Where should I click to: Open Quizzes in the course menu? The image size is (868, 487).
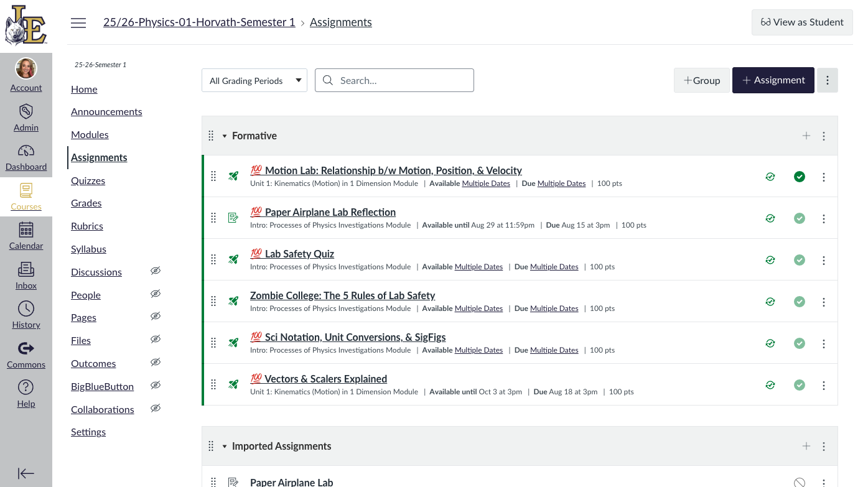click(x=88, y=181)
